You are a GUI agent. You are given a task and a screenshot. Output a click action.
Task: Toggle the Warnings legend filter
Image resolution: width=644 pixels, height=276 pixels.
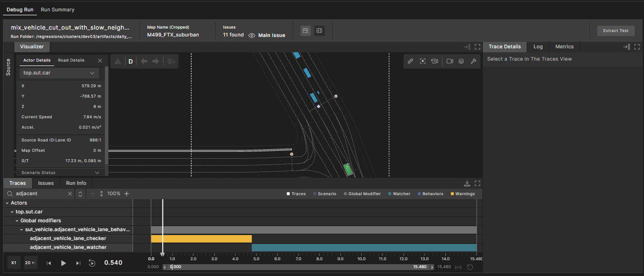pyautogui.click(x=462, y=194)
